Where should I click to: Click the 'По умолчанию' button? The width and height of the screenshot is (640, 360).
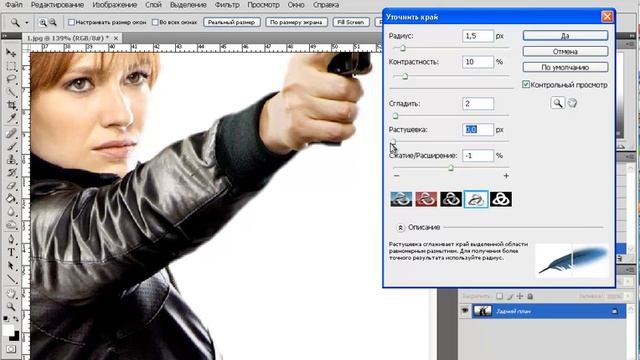(x=565, y=67)
